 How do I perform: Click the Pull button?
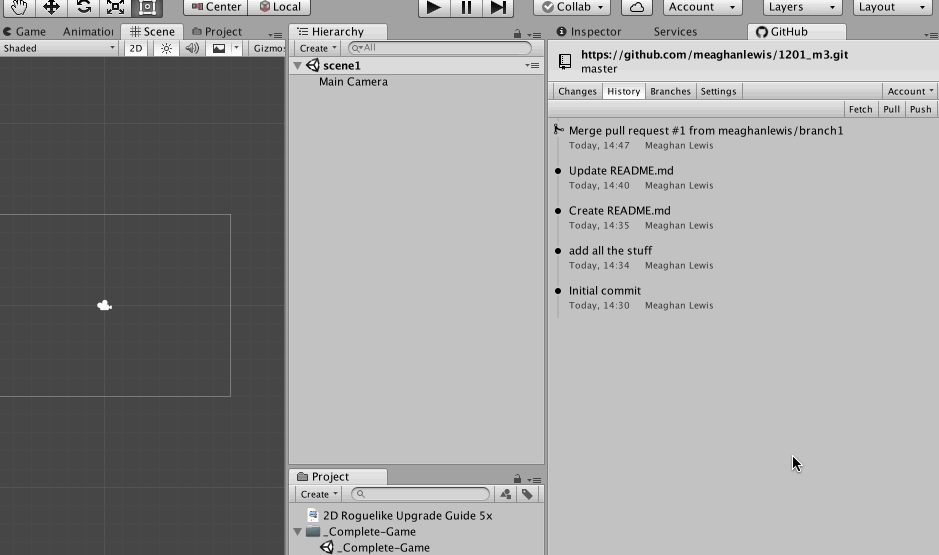tap(891, 109)
